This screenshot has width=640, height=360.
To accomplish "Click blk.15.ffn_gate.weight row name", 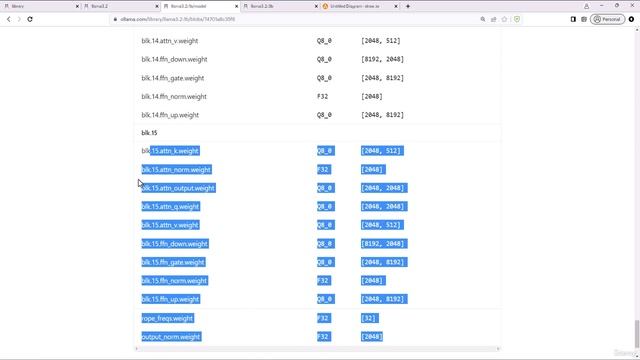I will point(173,262).
